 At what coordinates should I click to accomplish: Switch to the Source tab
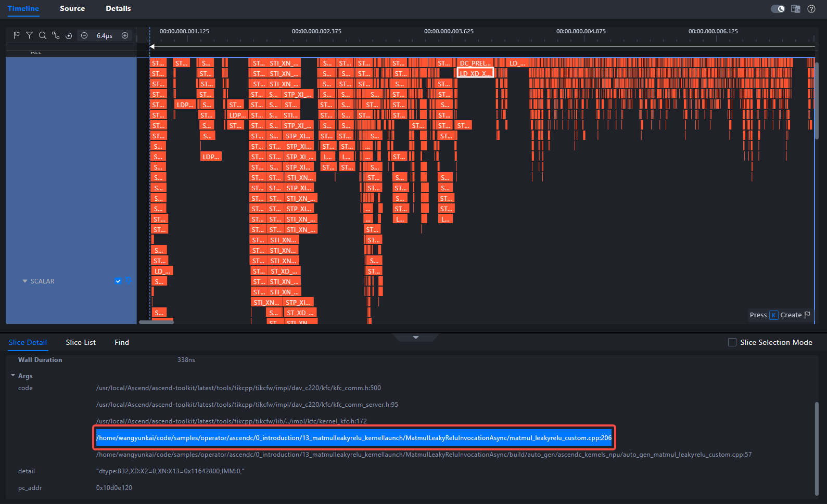pos(72,8)
